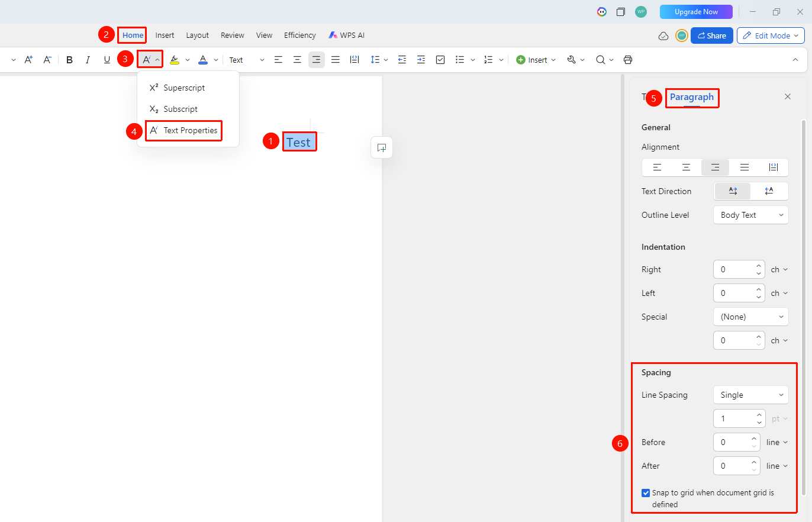Click the wrench tools icon in toolbar
Image resolution: width=812 pixels, height=522 pixels.
pos(571,60)
